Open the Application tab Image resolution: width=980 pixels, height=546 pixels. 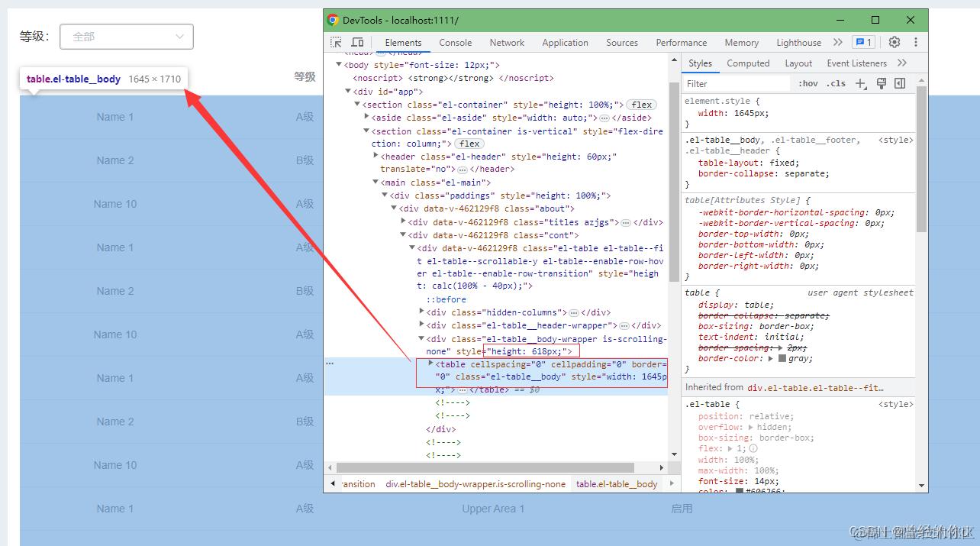(x=565, y=43)
